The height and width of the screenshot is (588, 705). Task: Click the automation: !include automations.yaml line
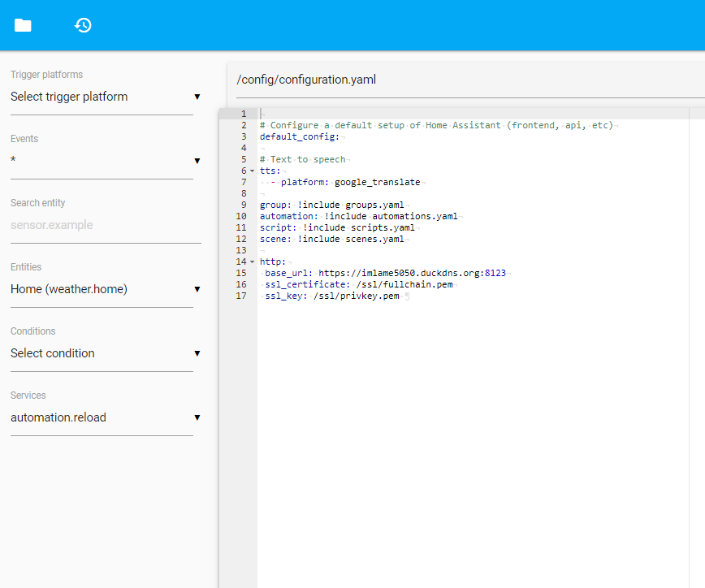coord(359,216)
